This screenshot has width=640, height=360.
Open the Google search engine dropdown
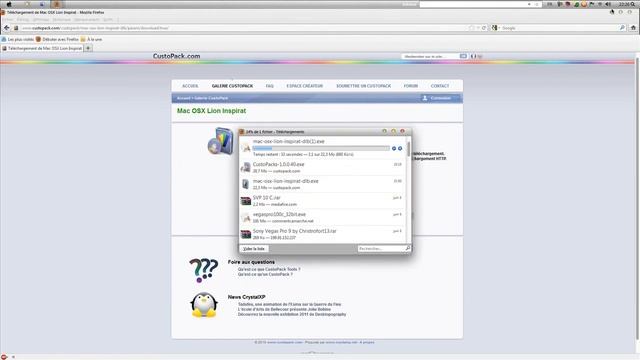point(496,28)
